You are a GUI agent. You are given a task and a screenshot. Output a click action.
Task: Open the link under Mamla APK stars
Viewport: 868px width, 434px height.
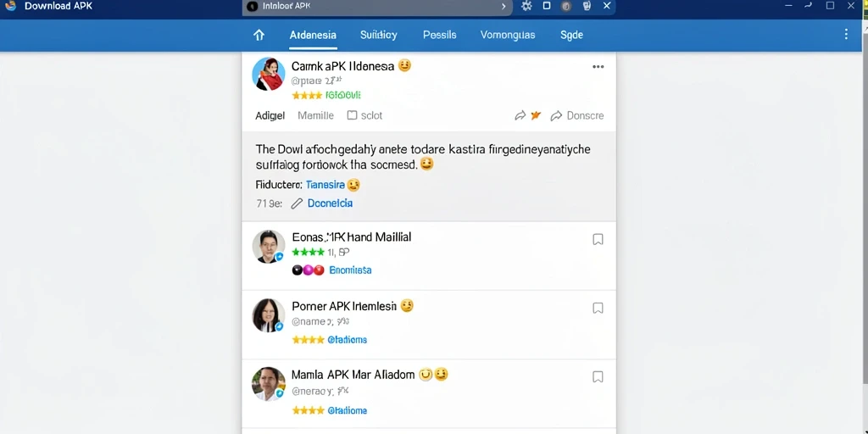[x=347, y=410]
